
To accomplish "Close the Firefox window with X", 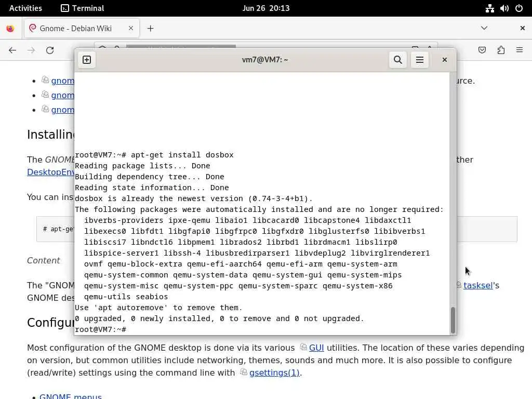I will click(x=523, y=28).
